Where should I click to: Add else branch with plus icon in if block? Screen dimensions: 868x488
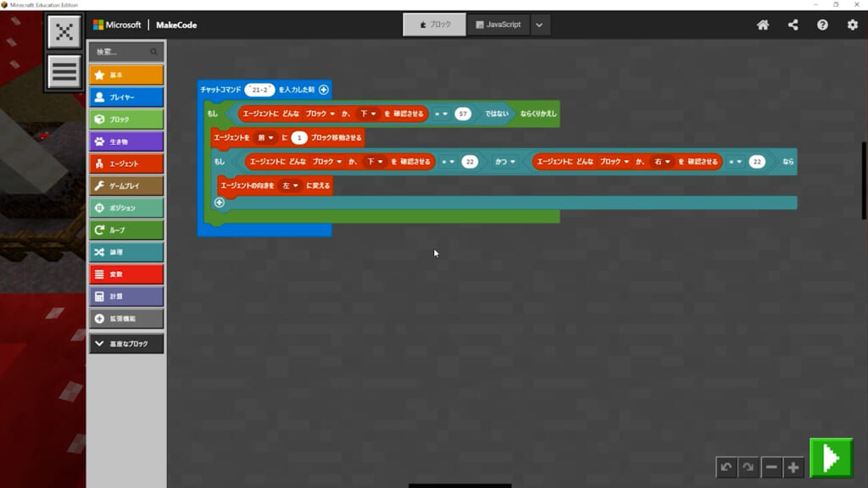pos(220,202)
